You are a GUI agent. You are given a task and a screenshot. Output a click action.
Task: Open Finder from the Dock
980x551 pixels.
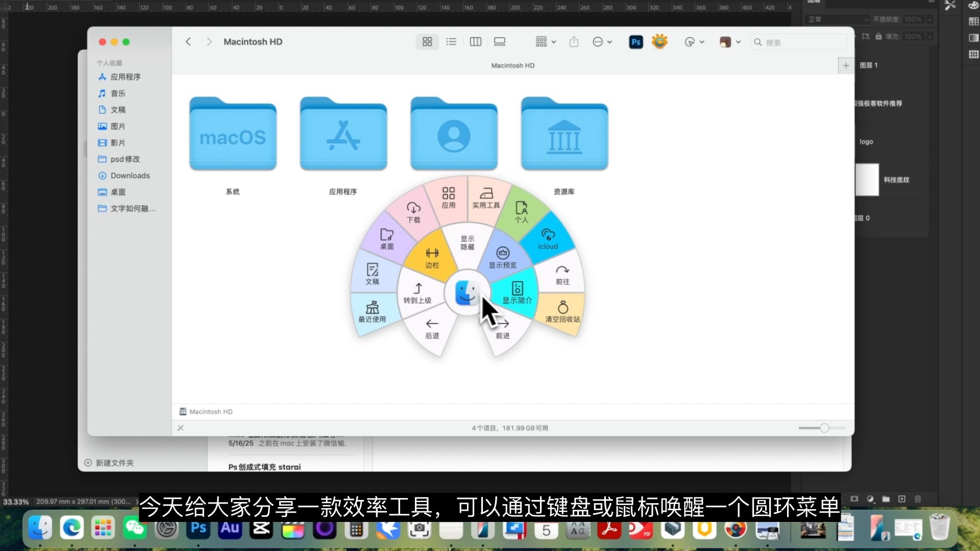(x=40, y=528)
